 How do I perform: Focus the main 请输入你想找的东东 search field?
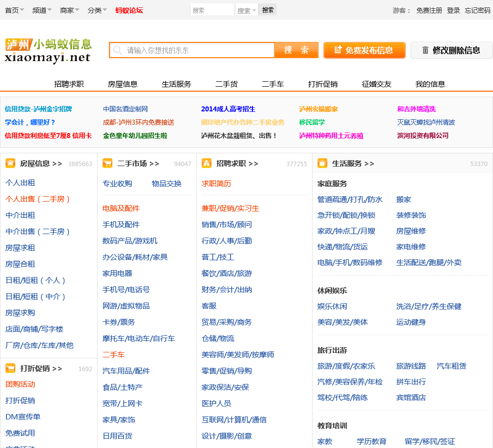197,50
